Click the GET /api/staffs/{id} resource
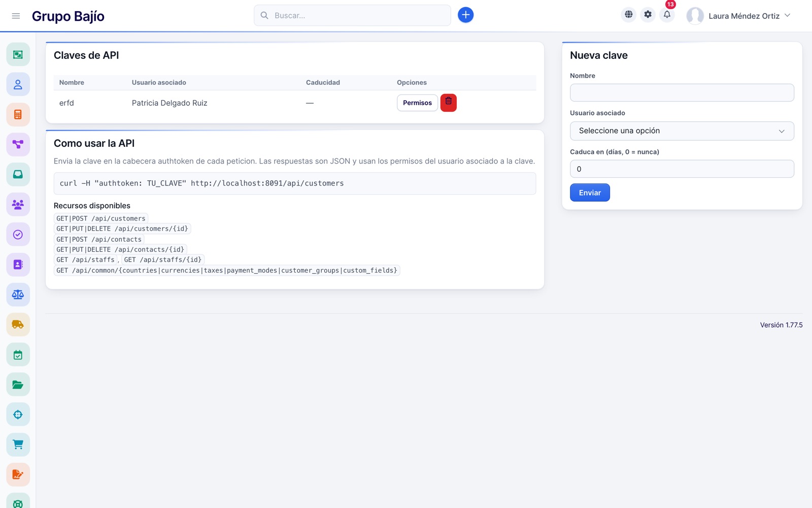 tap(163, 260)
